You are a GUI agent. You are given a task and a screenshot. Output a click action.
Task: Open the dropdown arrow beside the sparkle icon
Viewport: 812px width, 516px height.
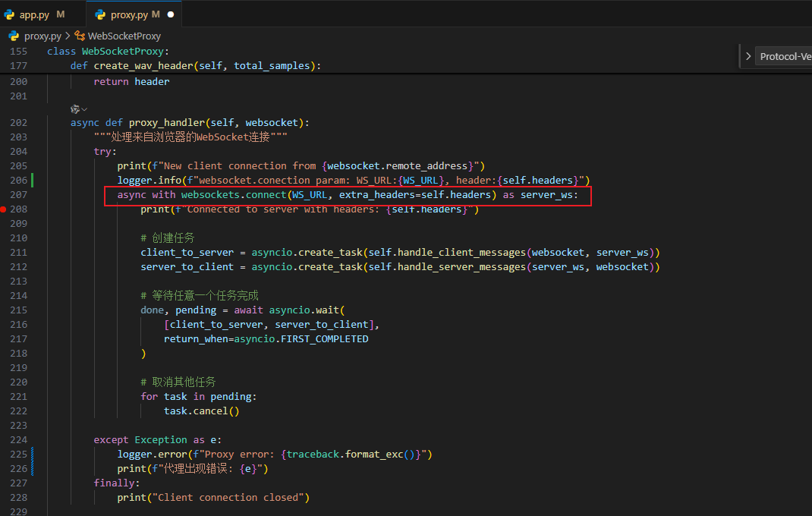coord(83,109)
